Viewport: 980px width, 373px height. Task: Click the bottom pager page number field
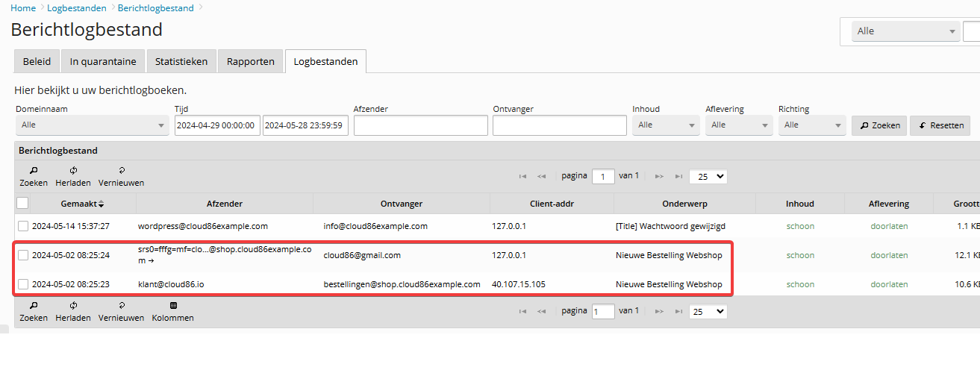click(x=603, y=311)
